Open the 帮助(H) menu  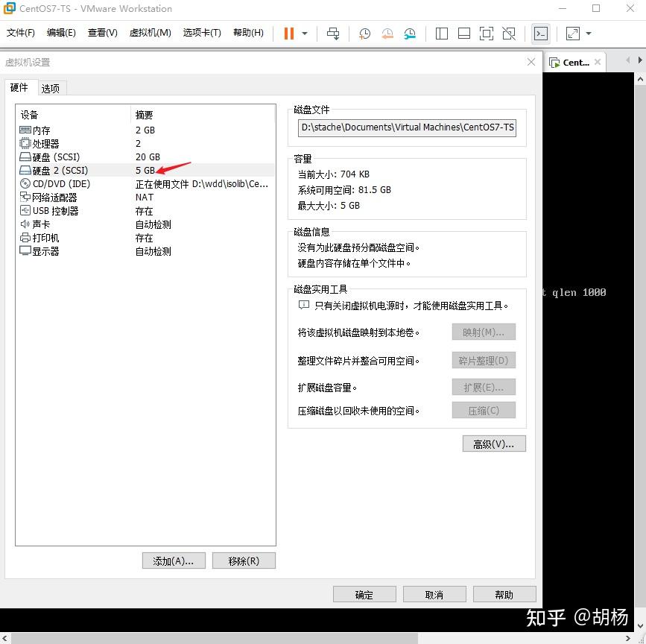(x=248, y=33)
